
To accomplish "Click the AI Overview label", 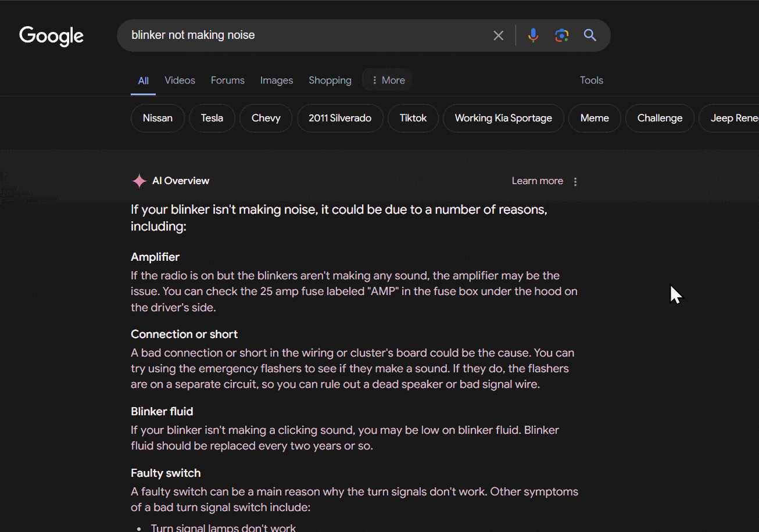I will pyautogui.click(x=181, y=181).
